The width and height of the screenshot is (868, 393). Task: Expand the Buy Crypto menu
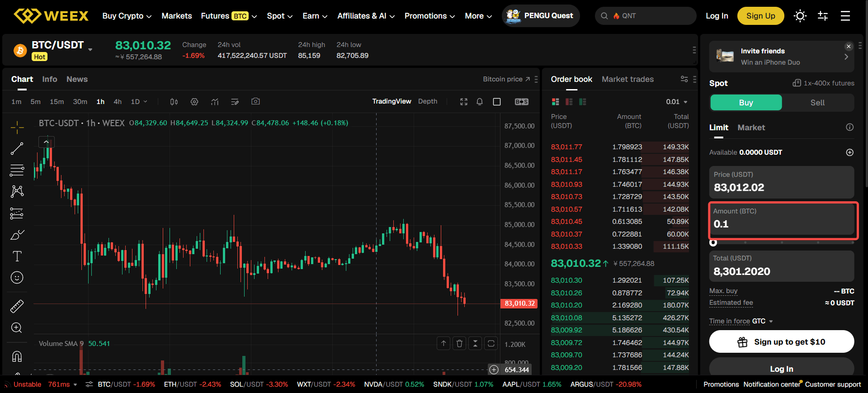pyautogui.click(x=127, y=16)
